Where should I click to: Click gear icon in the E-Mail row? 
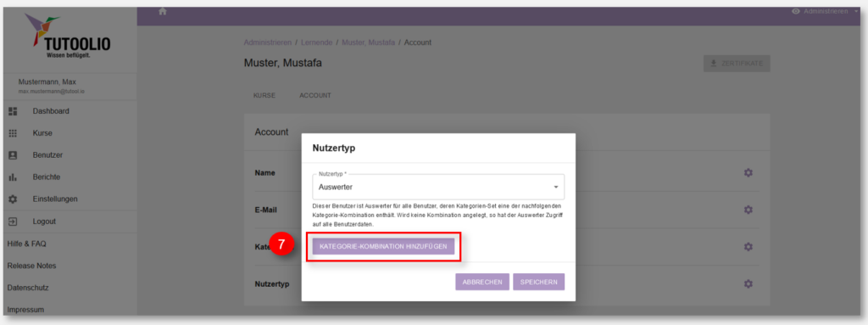pos(748,210)
